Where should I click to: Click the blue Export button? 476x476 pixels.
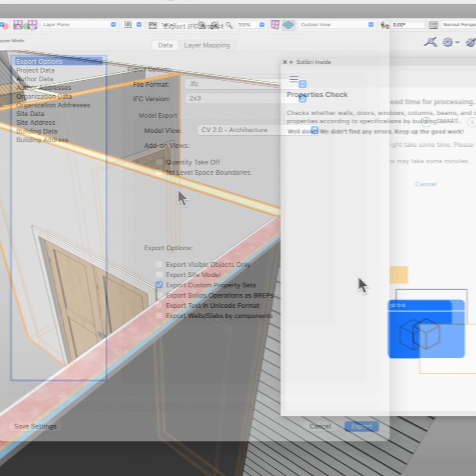(x=361, y=426)
